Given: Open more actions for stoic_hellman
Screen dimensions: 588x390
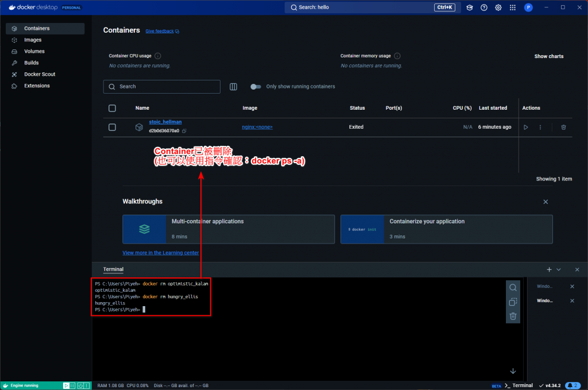Looking at the screenshot, I should tap(540, 127).
